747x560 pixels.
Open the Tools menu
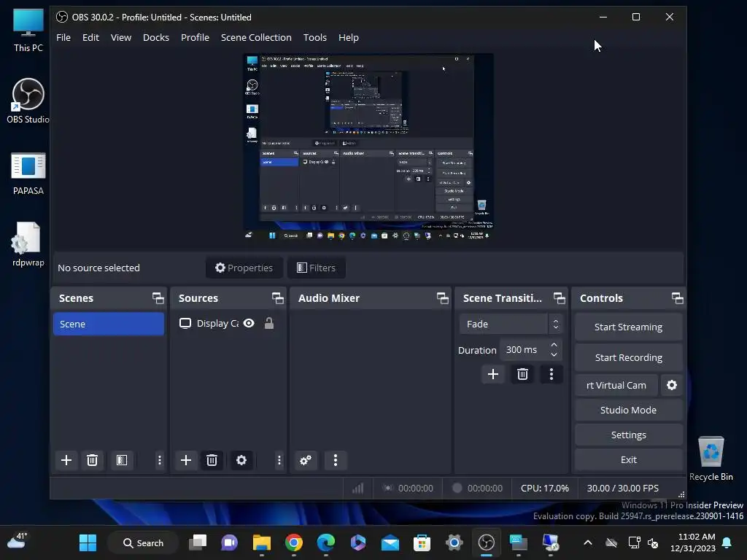[315, 38]
